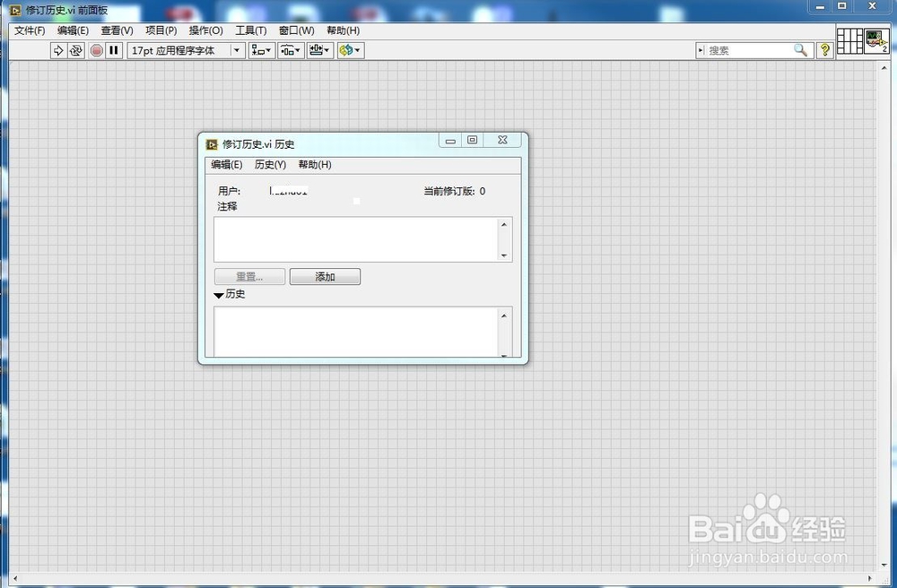Screen dimensions: 897x588
Task: Click inside the 注释 comment field
Action: tap(354, 238)
